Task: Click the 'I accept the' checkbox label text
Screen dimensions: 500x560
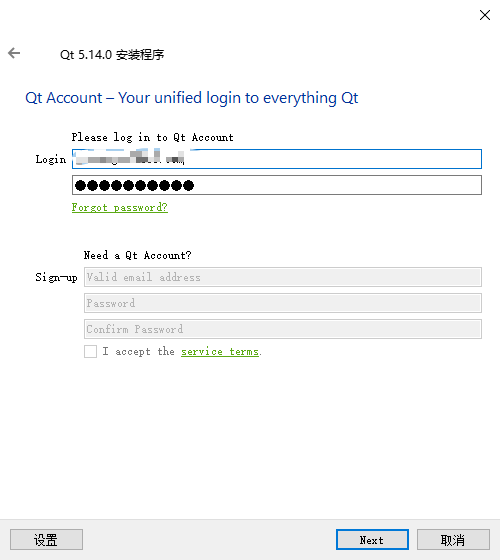Action: 139,352
